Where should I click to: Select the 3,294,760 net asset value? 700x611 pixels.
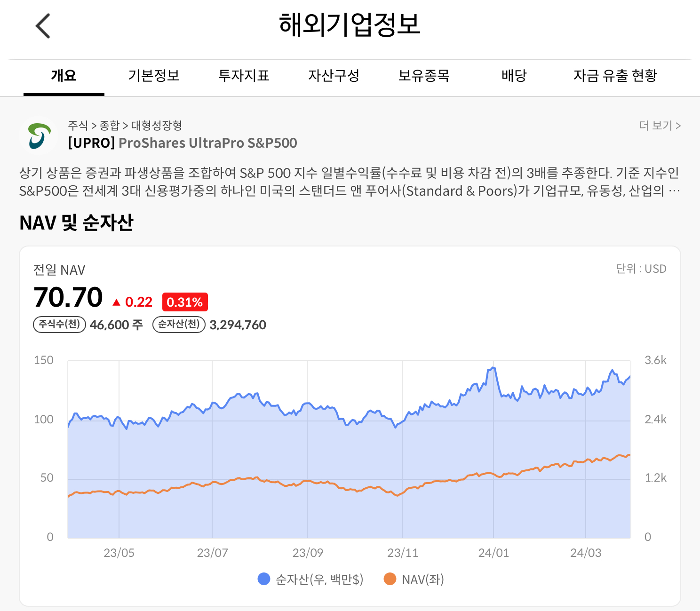pyautogui.click(x=238, y=325)
